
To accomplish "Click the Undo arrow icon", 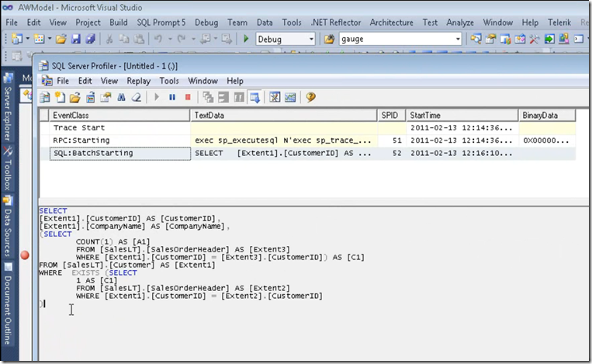I will pyautogui.click(x=158, y=39).
